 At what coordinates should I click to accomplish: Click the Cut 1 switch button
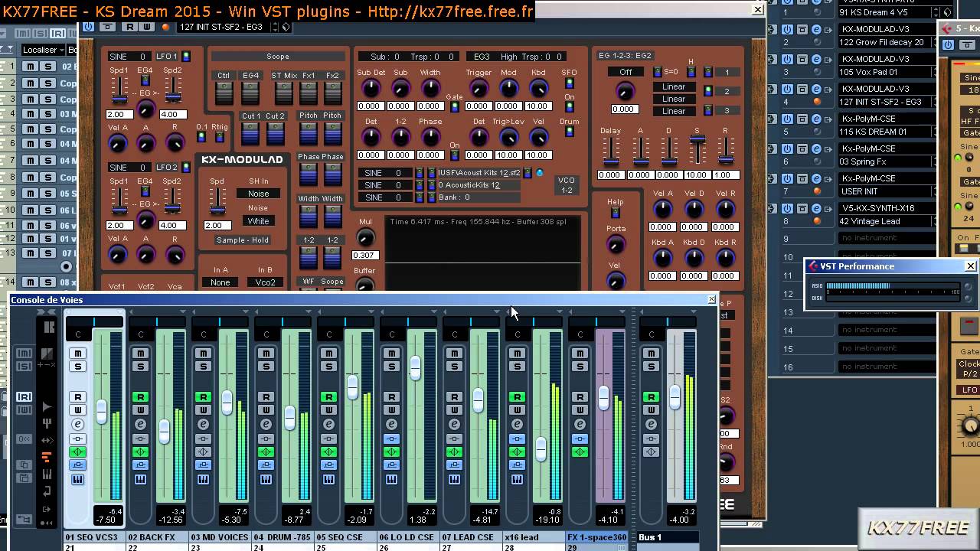(x=250, y=133)
